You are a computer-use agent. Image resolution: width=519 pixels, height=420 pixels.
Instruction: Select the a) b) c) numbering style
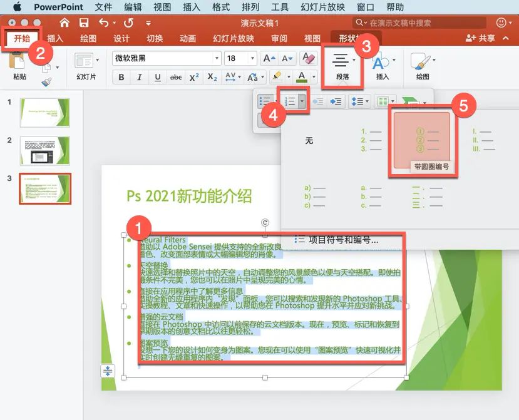click(x=314, y=197)
